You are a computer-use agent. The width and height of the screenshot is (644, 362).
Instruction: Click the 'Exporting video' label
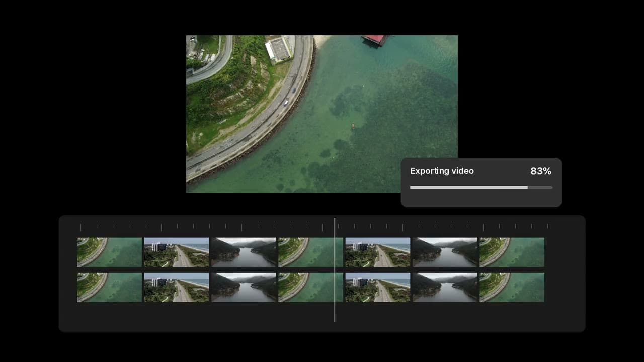442,171
